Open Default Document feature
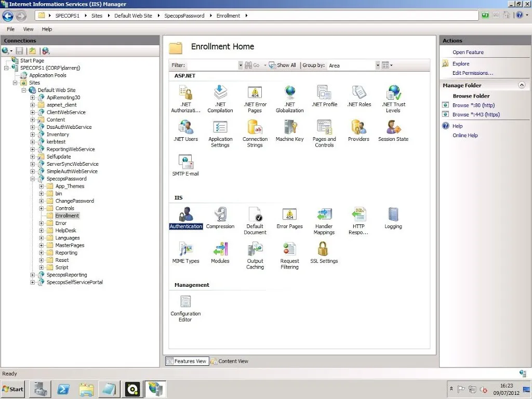This screenshot has height=399, width=532. click(255, 220)
